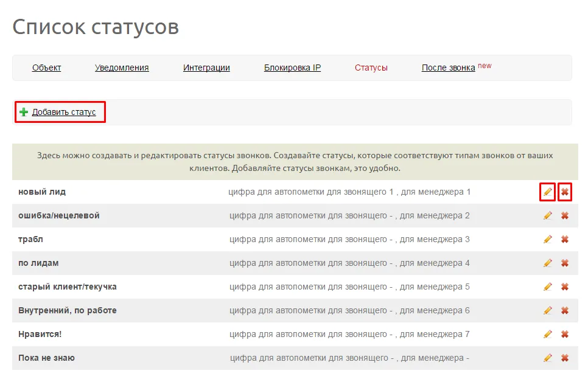Remove the "ошибка/нецелевой" status with the red cross

tap(565, 215)
